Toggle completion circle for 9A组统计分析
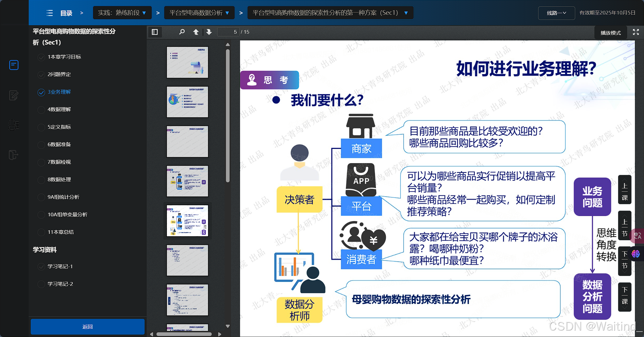This screenshot has width=644, height=337. point(41,197)
